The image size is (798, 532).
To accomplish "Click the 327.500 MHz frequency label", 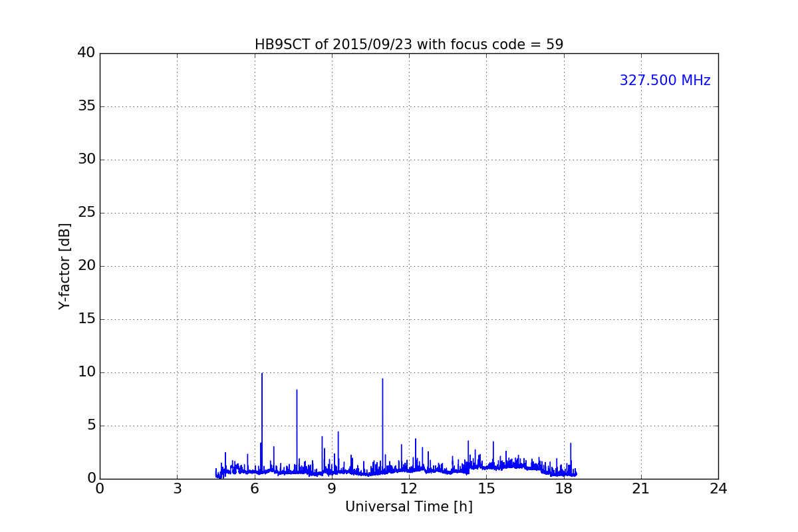I will click(665, 80).
